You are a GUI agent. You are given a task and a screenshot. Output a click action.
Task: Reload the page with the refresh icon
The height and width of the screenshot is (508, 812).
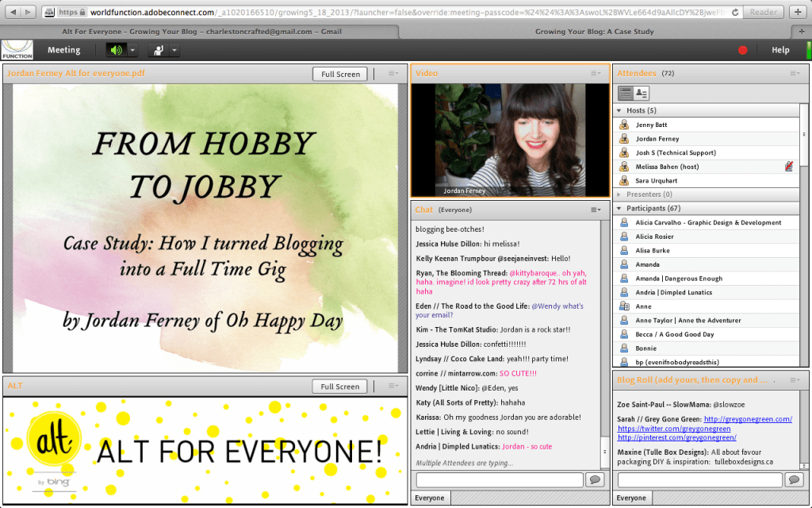pos(735,12)
